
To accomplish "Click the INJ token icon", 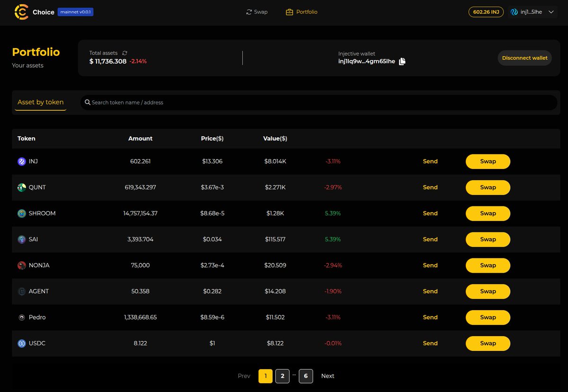I will click(x=21, y=161).
